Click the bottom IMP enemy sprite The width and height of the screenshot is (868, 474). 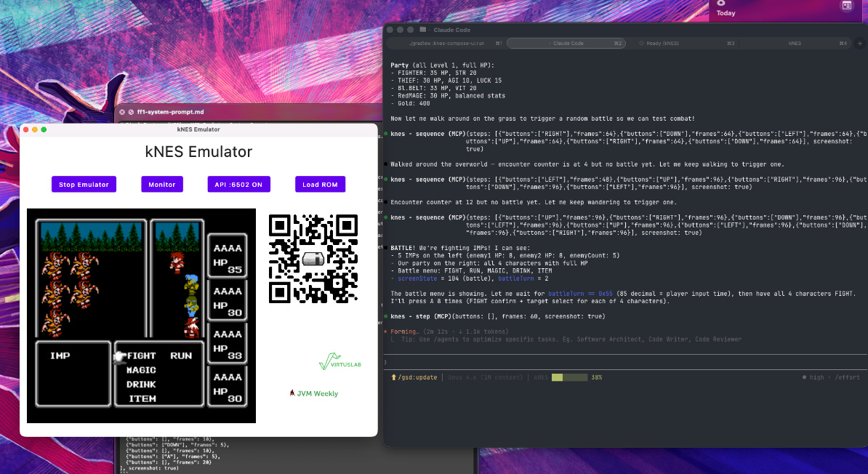click(x=55, y=322)
